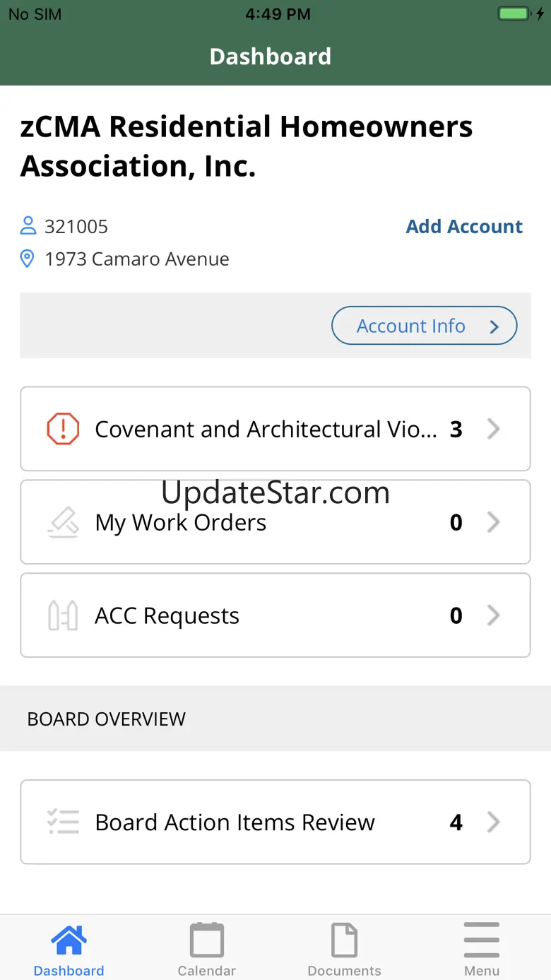551x980 pixels.
Task: Expand Covenant and Architectural Violations chevron
Action: coord(494,429)
